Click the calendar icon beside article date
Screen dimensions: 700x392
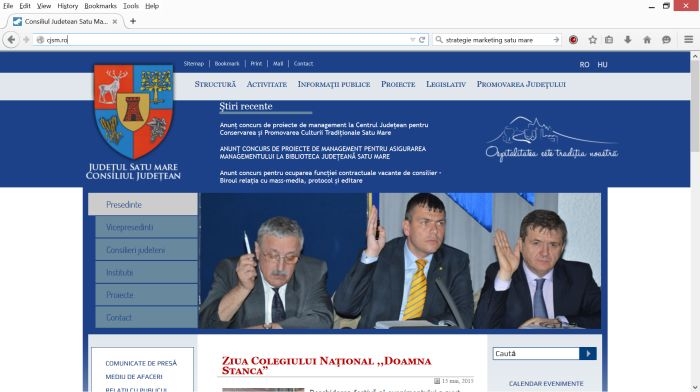[x=437, y=381]
